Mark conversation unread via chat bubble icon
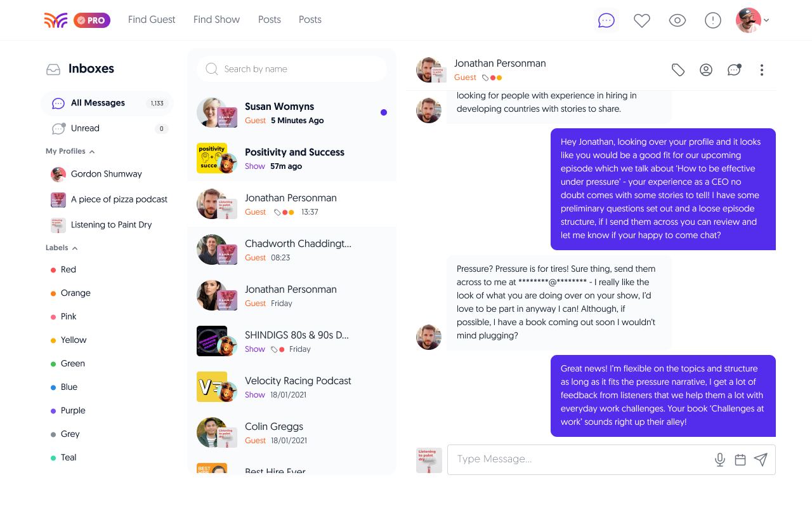The image size is (812, 508). point(734,70)
